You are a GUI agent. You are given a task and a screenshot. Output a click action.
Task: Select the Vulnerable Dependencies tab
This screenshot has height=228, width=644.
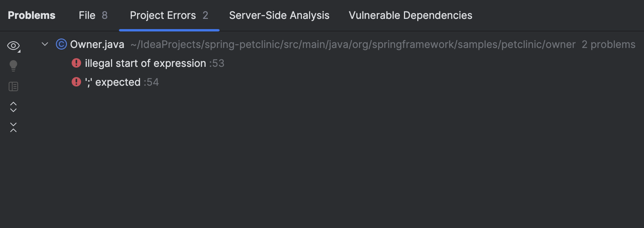pos(410,15)
